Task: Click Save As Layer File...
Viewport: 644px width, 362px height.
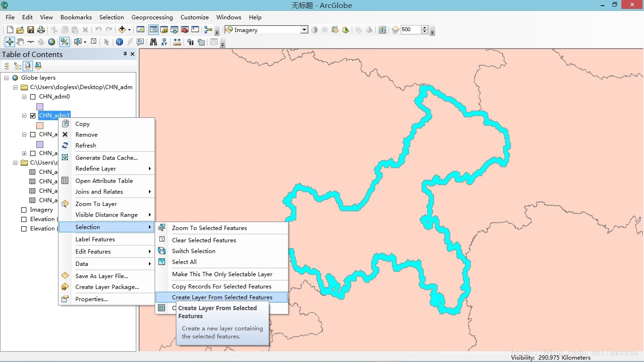Action: (x=107, y=276)
